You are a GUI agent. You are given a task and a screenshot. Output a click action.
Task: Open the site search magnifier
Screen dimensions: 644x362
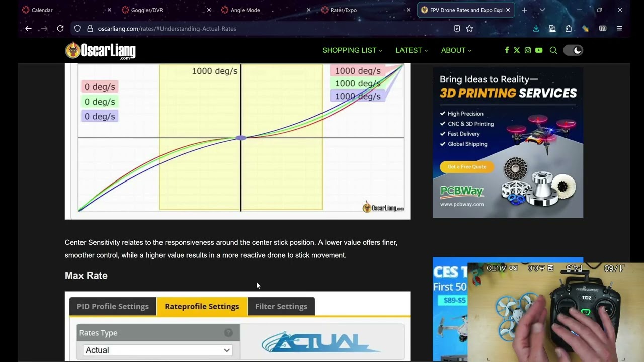tap(553, 50)
